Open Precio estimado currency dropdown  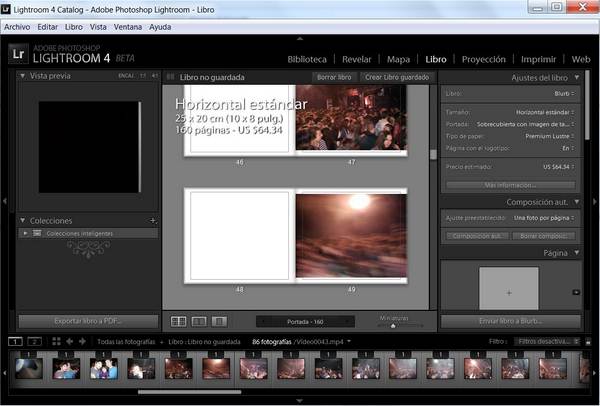point(559,167)
